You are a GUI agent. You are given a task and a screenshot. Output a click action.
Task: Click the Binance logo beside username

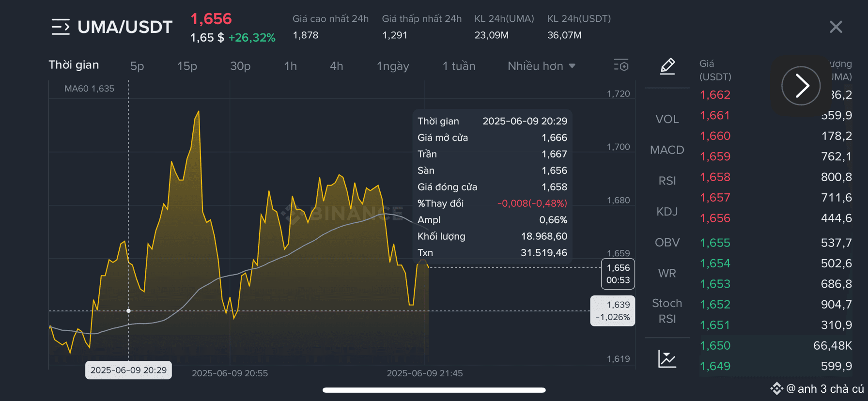pyautogui.click(x=776, y=388)
